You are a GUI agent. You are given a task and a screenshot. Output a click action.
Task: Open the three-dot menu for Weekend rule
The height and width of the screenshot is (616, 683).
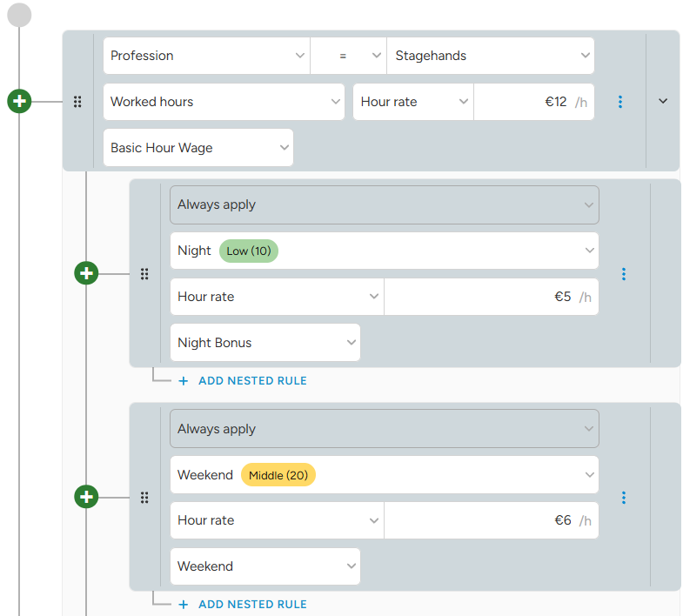point(624,497)
